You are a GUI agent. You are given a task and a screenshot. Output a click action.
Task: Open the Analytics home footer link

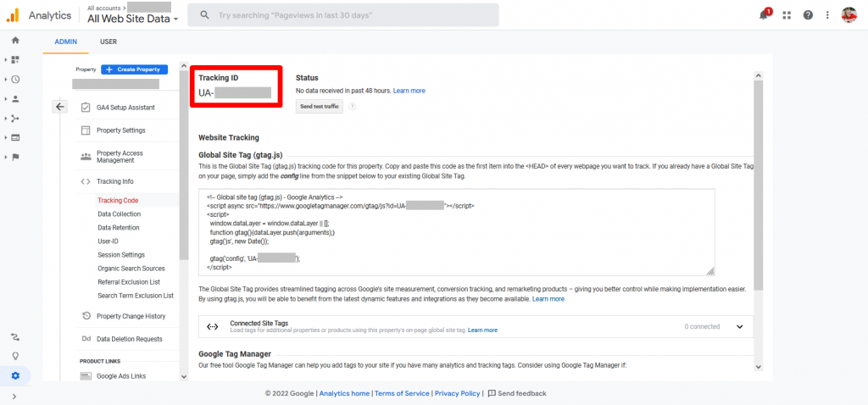click(344, 393)
